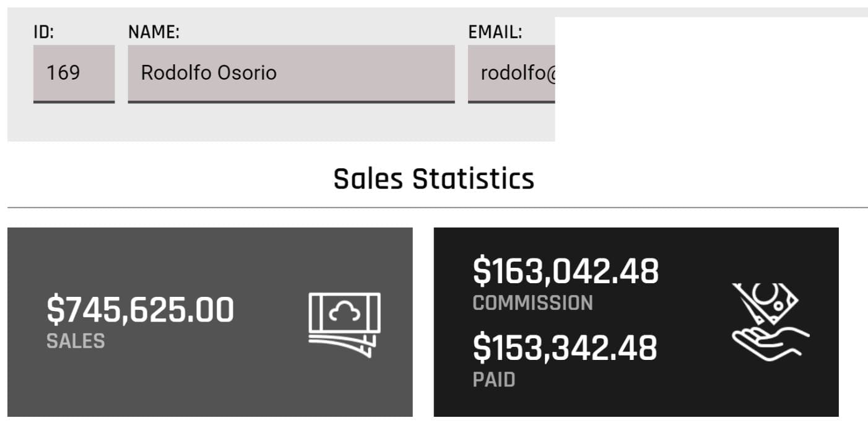Click the banknotes icon in the sales card
This screenshot has width=868, height=423.
[x=344, y=325]
